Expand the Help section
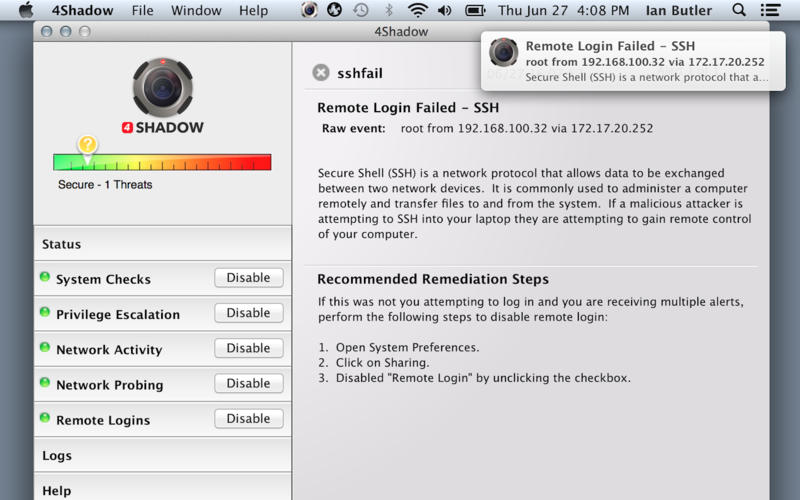The height and width of the screenshot is (500, 800). pyautogui.click(x=57, y=490)
